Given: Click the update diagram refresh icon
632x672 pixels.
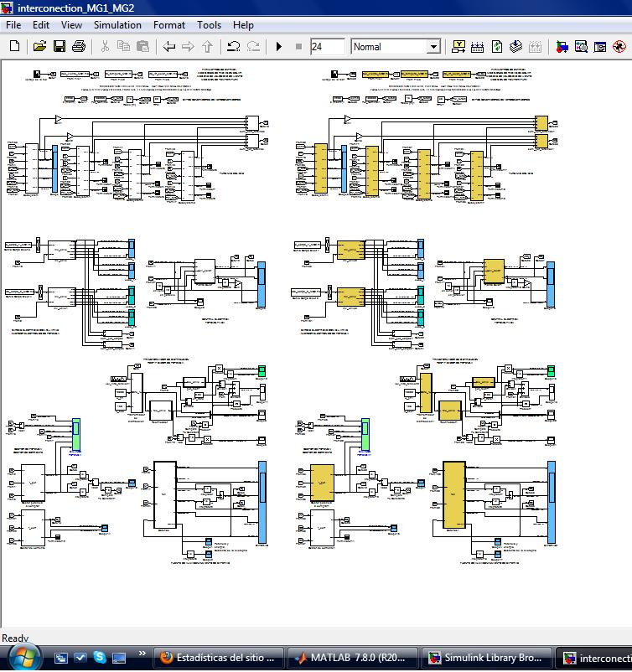Looking at the screenshot, I should point(497,46).
